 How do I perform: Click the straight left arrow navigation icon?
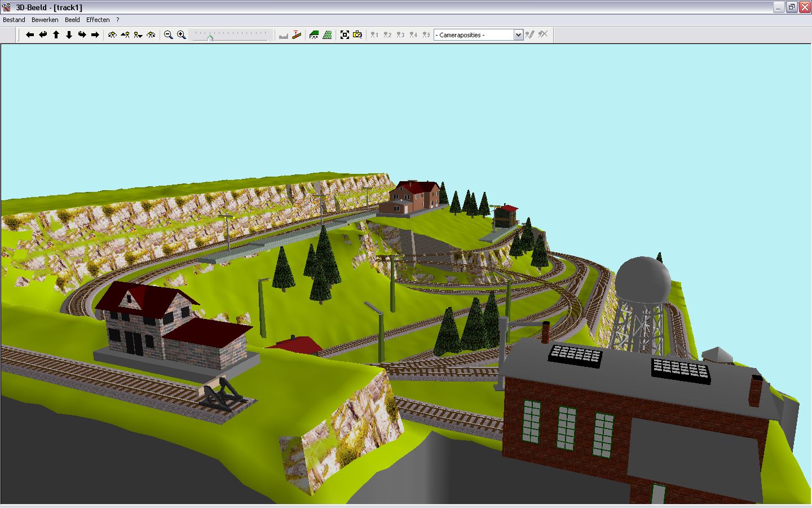point(30,35)
